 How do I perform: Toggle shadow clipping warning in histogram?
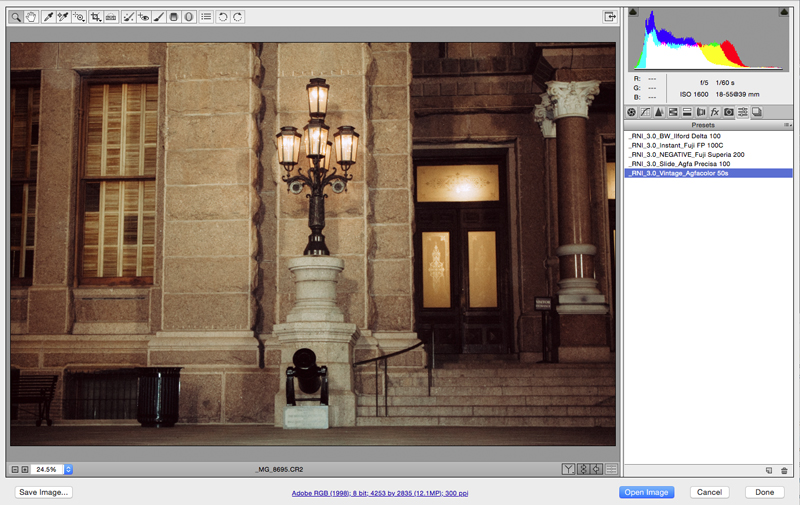coord(632,12)
